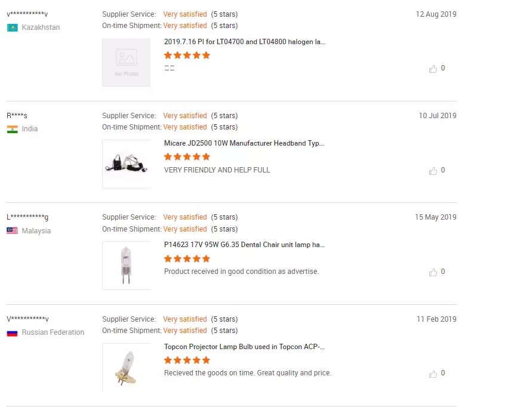Like the India review with thumbs-up
The width and height of the screenshot is (532, 407).
click(x=433, y=171)
